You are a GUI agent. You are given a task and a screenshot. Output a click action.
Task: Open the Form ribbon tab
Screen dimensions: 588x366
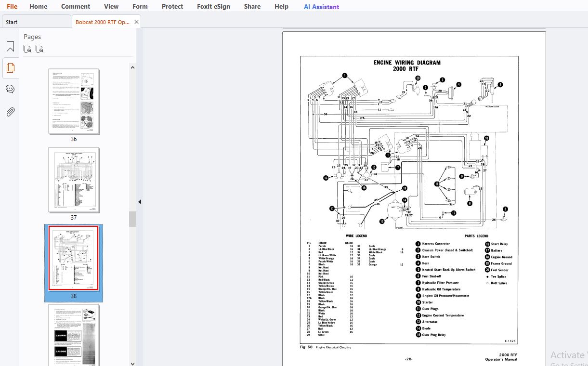[140, 6]
